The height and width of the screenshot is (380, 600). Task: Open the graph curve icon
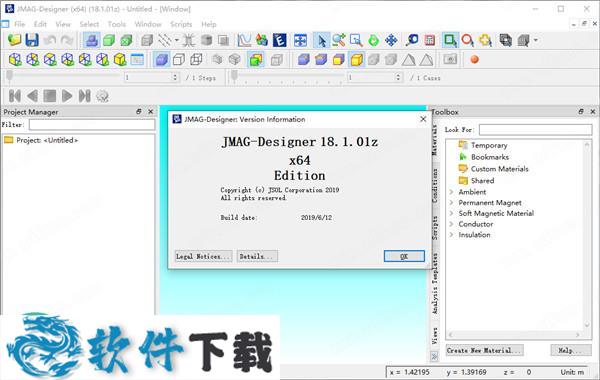244,40
